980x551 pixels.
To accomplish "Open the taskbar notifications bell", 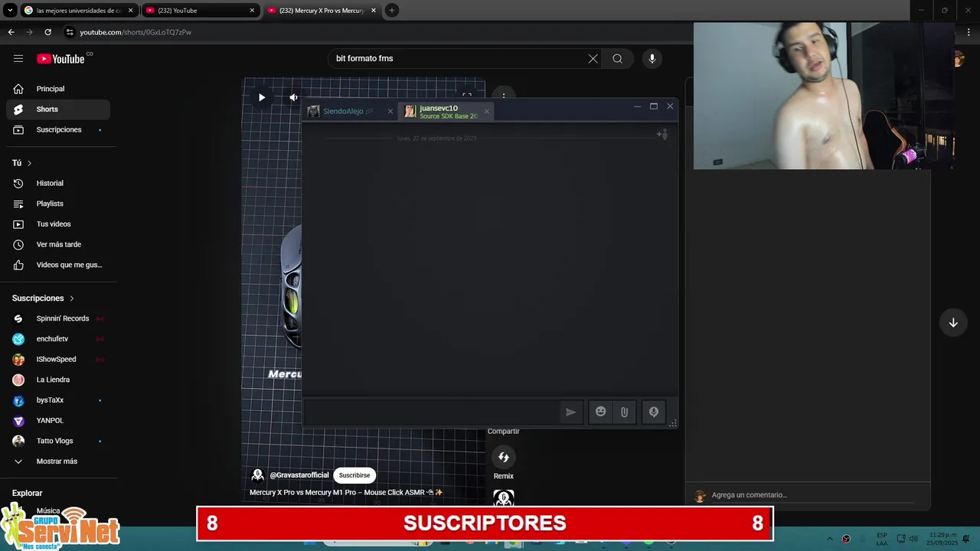I will tap(968, 539).
